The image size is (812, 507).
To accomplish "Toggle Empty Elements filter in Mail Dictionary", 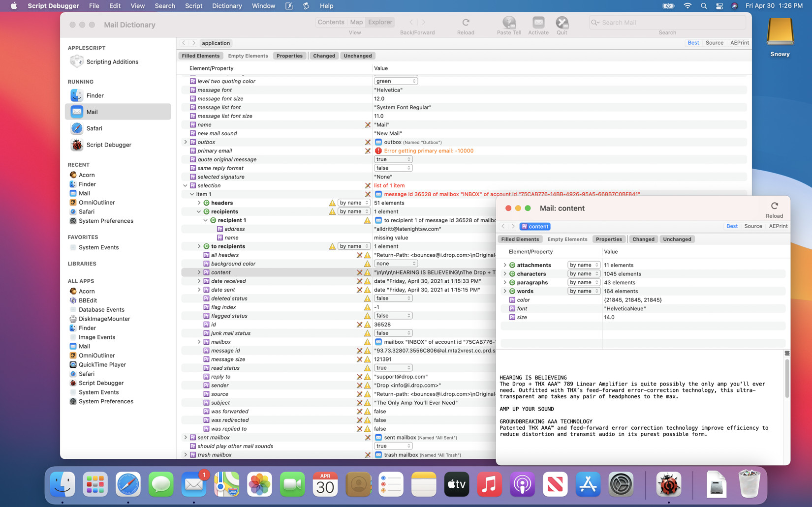I will (x=248, y=56).
